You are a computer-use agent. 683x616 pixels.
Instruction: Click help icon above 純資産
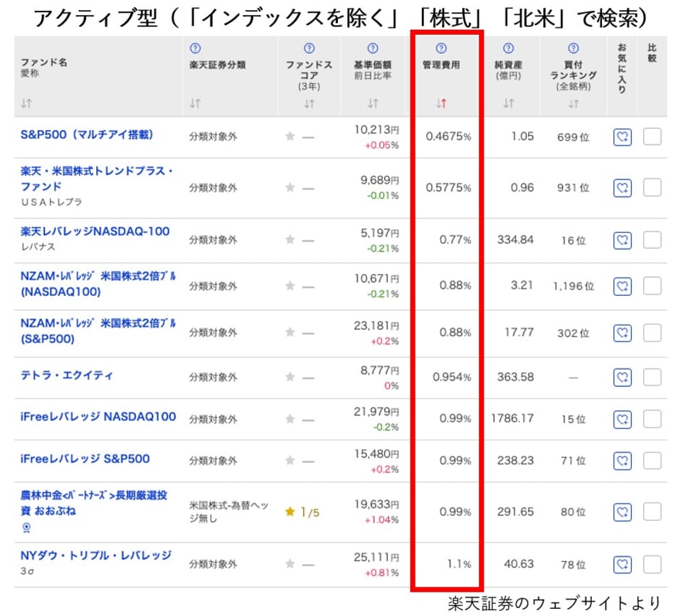tap(508, 48)
